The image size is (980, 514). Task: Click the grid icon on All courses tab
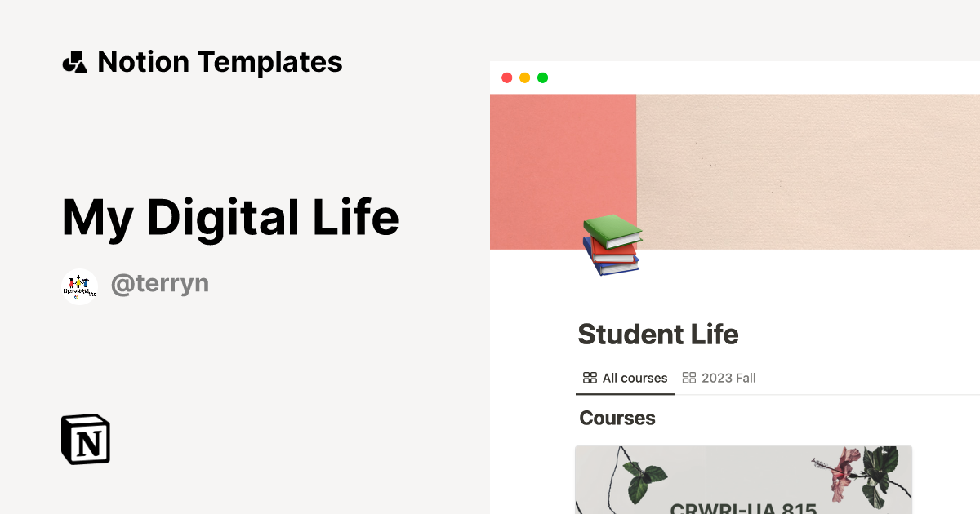point(590,378)
